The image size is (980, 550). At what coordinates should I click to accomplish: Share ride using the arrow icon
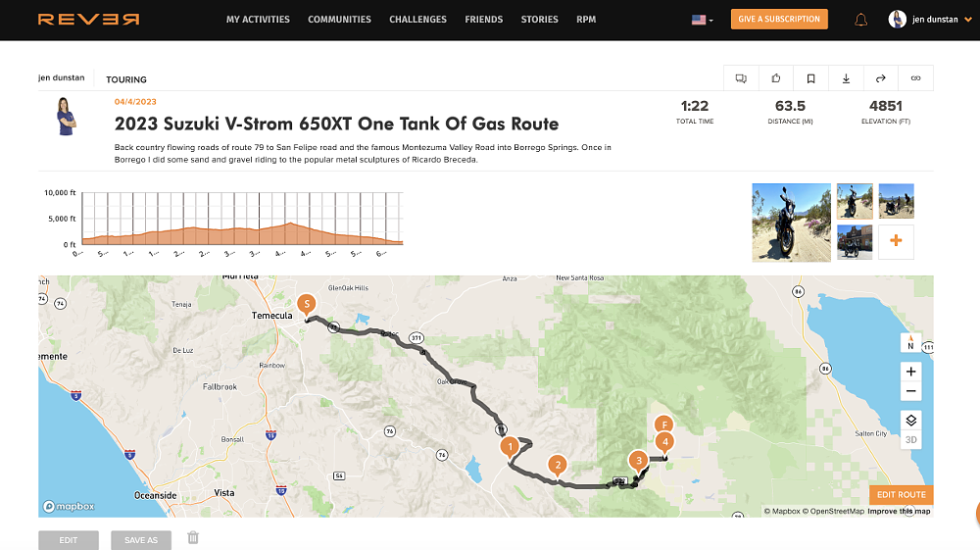tap(881, 78)
